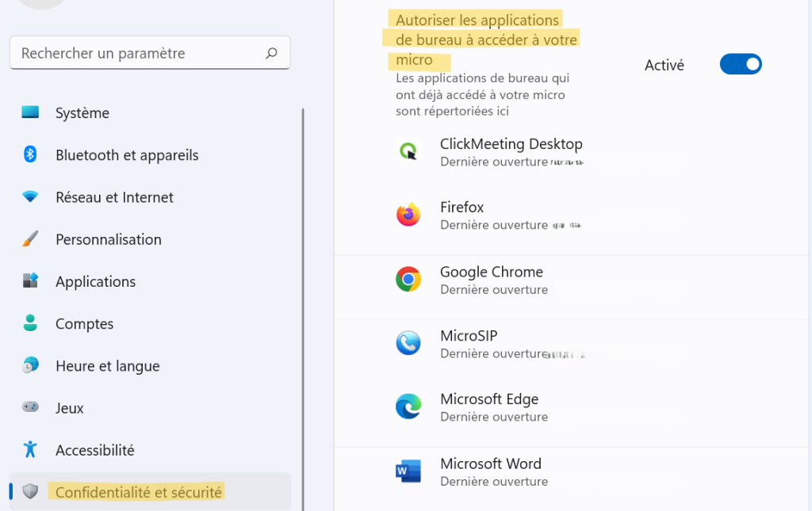
Task: Click the Microsoft Edge app icon
Action: tap(408, 406)
